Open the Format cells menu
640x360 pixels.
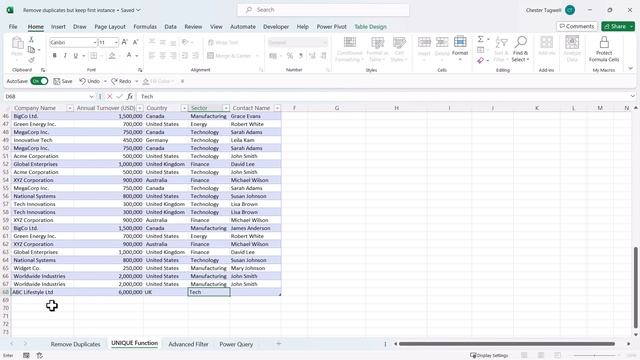460,48
